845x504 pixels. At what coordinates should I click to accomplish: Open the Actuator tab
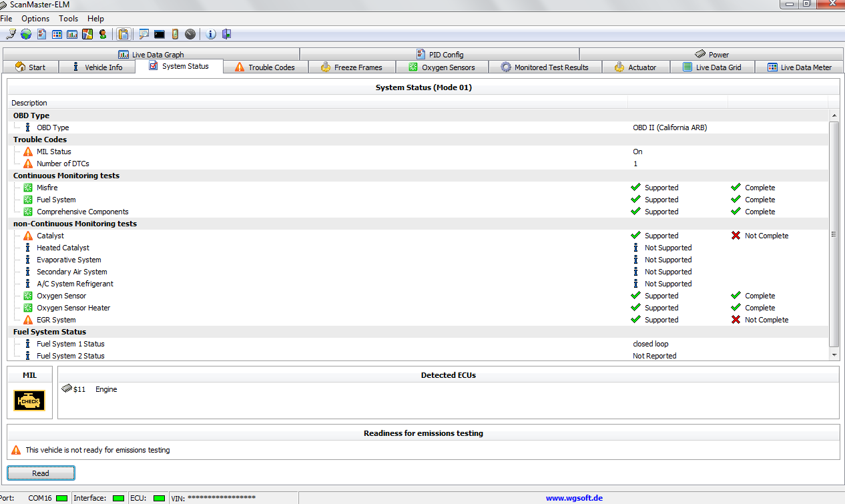[x=635, y=67]
